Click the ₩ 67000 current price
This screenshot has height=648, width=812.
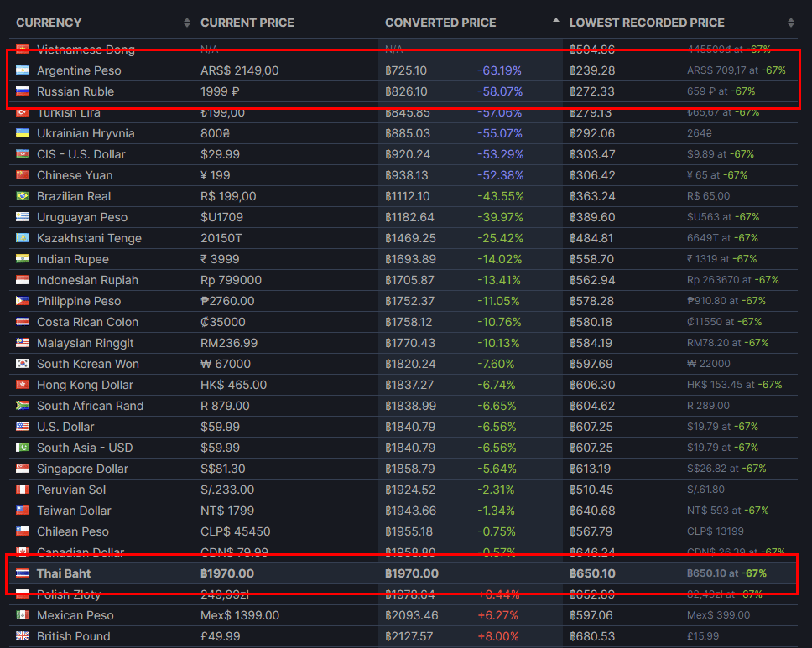[226, 364]
